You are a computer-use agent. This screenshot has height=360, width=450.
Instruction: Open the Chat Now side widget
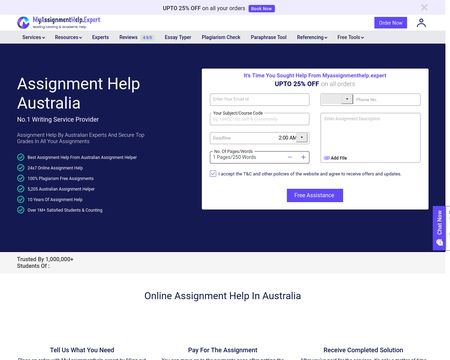(439, 228)
